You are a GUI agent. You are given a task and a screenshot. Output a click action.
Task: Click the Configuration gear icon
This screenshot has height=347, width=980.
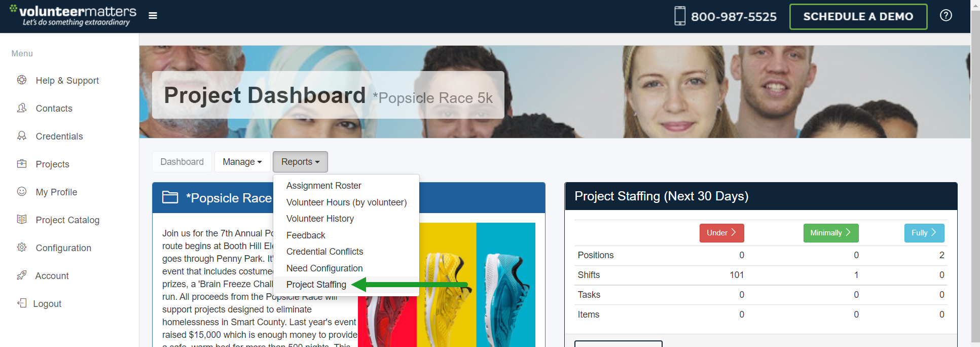[x=22, y=248]
